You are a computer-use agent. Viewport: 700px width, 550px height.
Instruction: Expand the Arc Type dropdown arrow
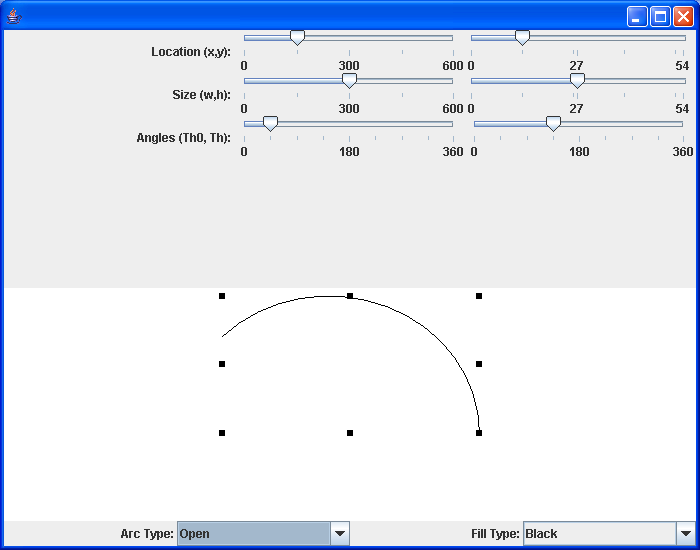tap(340, 534)
